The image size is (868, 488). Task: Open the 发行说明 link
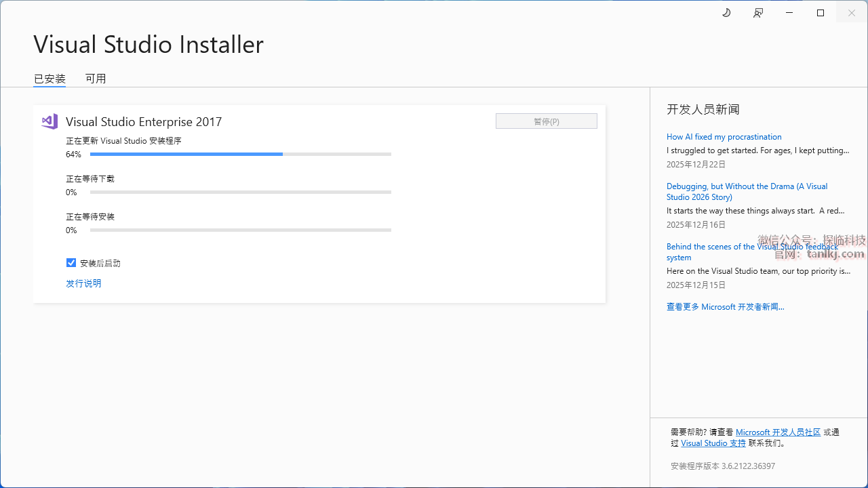[x=83, y=283]
